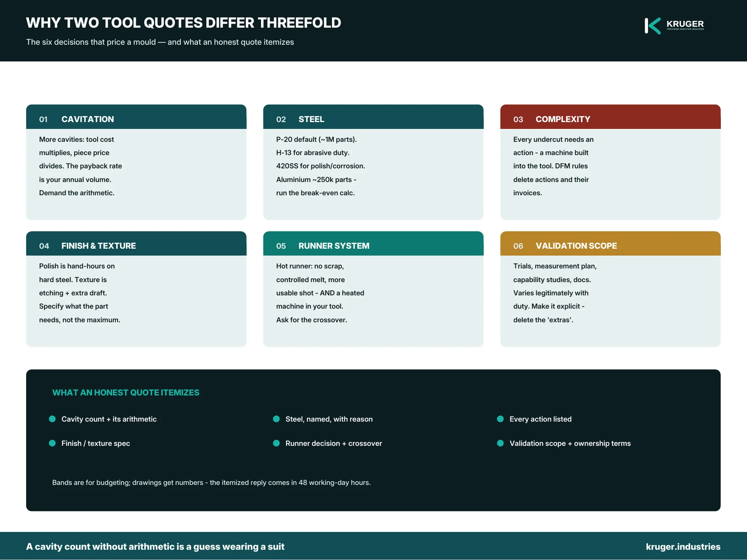
Task: Click the footer tagline about cavity count
Action: [x=155, y=547]
